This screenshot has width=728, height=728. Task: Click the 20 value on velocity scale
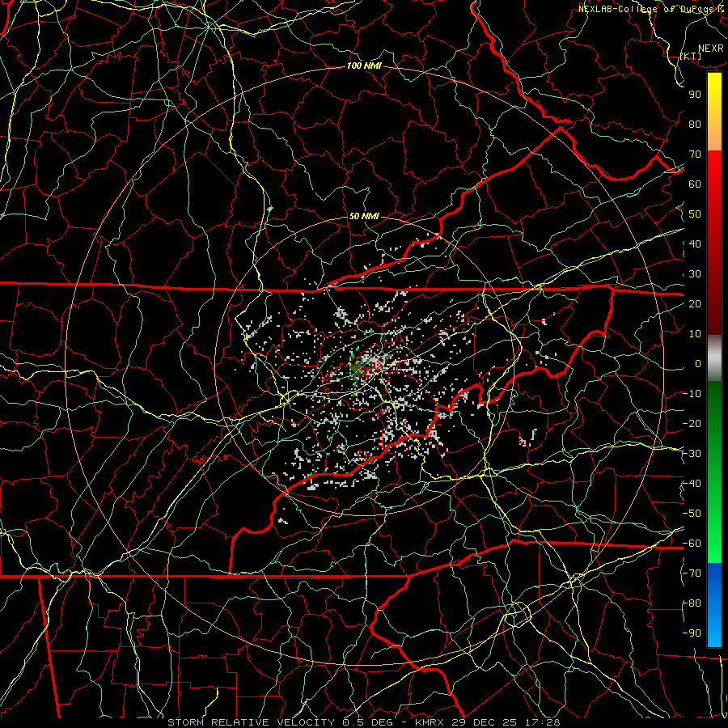pos(695,304)
